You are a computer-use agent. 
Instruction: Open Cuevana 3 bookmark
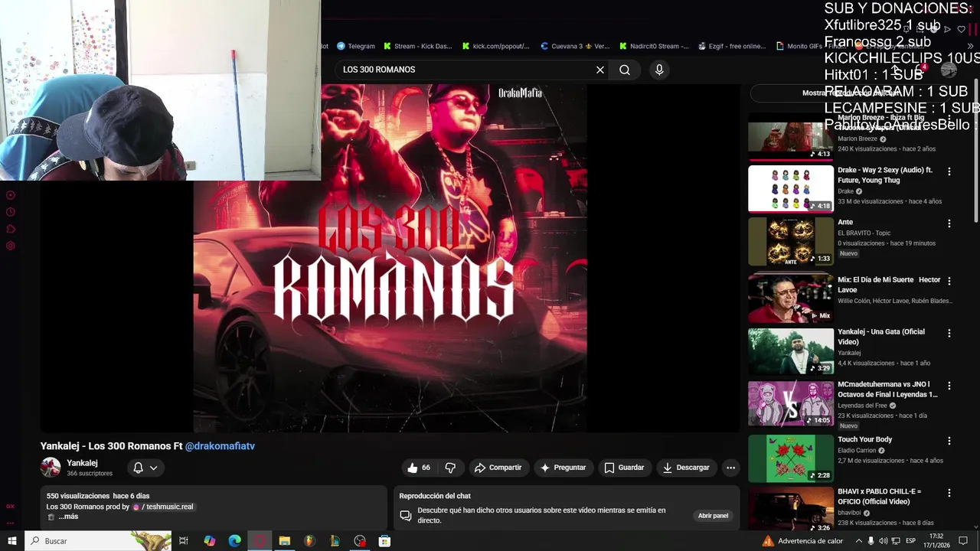tap(575, 46)
